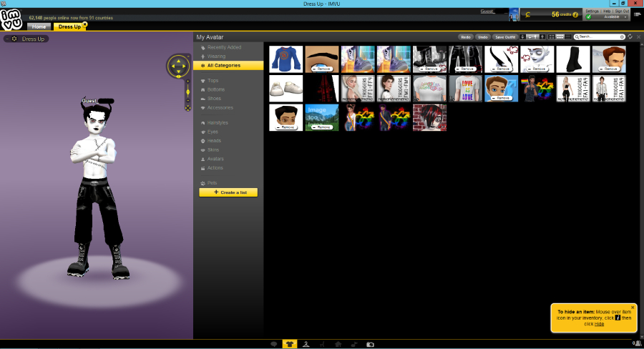Open the Available status dropdown

coord(607,17)
